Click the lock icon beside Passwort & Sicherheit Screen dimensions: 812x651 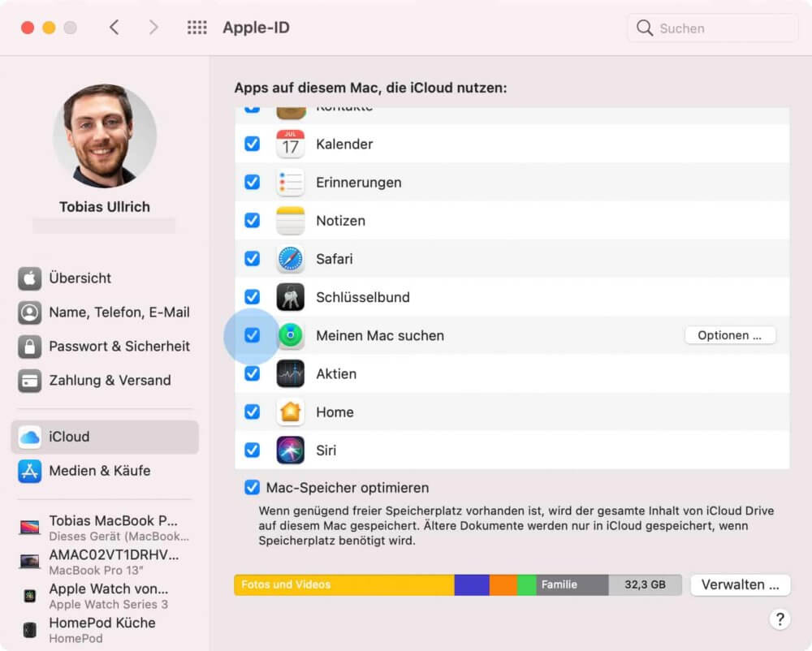pyautogui.click(x=29, y=347)
